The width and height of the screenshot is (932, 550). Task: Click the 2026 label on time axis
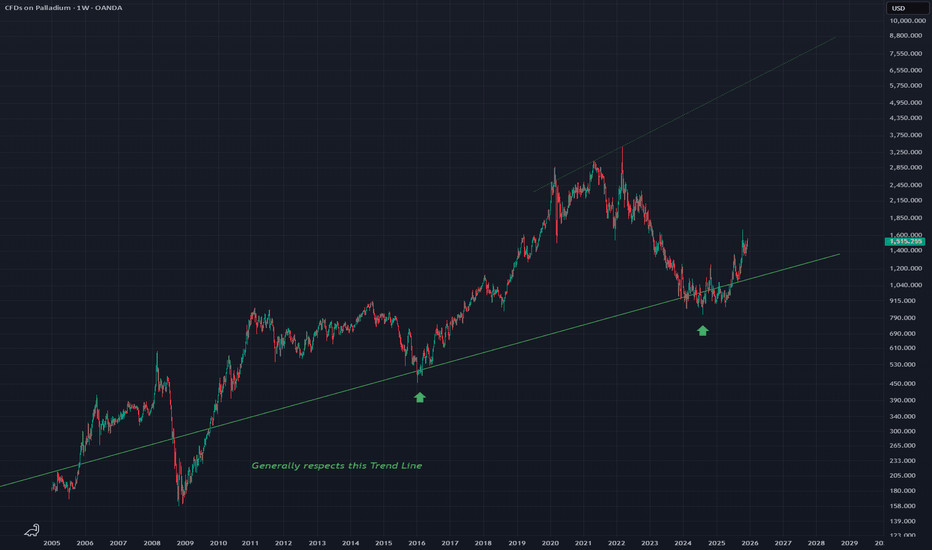(x=749, y=542)
